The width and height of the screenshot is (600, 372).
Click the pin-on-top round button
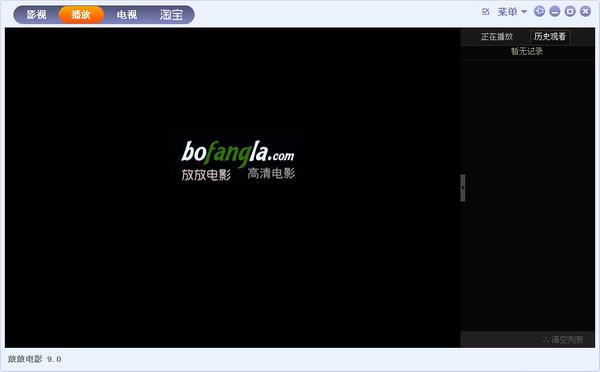click(539, 11)
